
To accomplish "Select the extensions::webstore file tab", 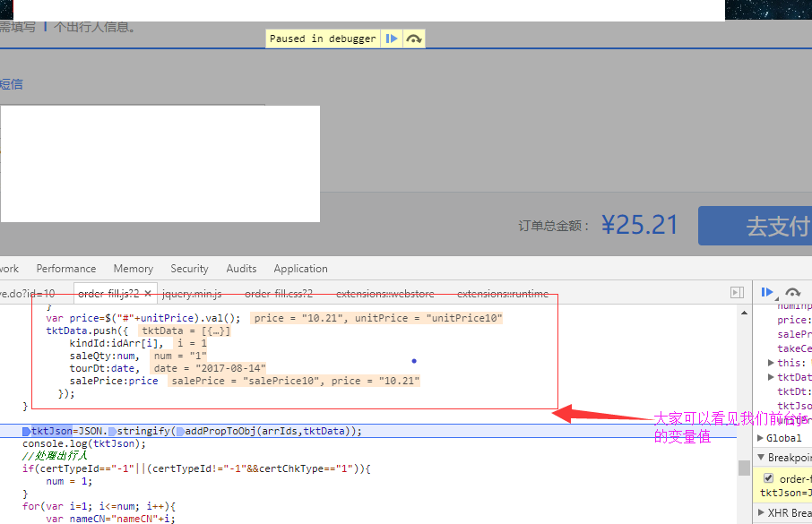I will 384,294.
